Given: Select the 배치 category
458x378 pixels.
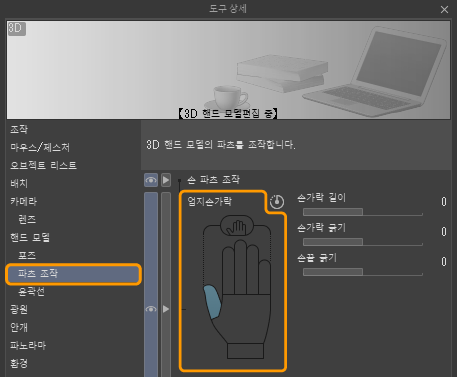Looking at the screenshot, I should [x=19, y=183].
